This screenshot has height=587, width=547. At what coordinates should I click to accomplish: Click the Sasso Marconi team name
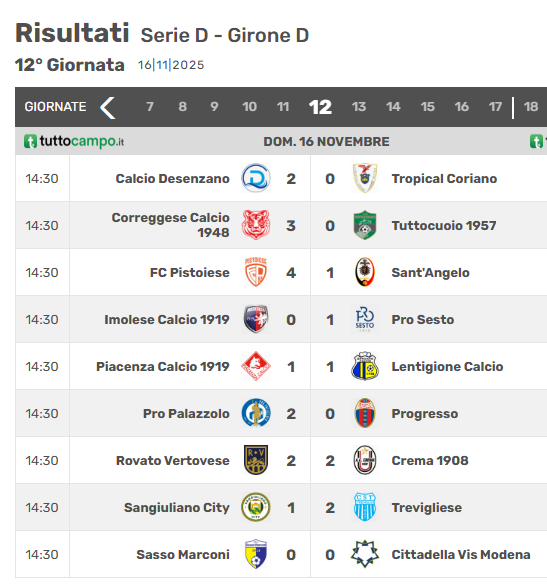pos(183,554)
